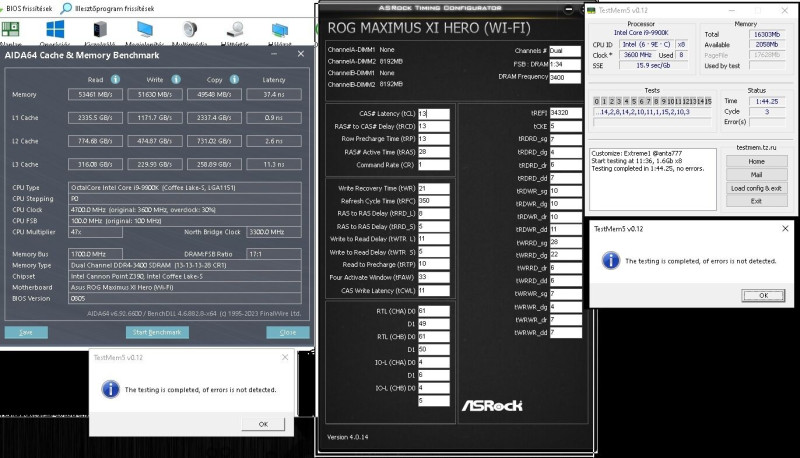The width and height of the screenshot is (800, 458).
Task: Click Start Benchmark in AIDA64
Action: 157,332
